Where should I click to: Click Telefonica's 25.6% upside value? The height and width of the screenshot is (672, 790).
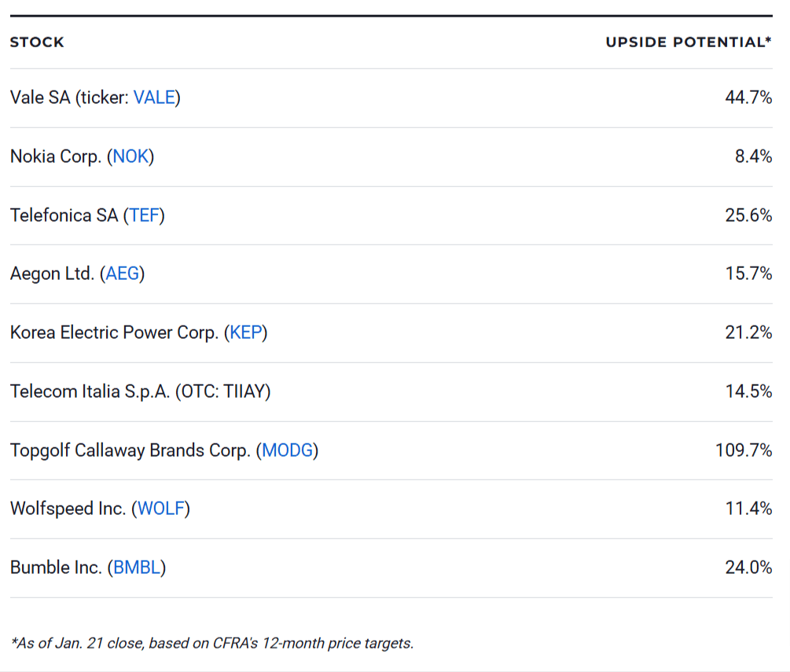(748, 215)
